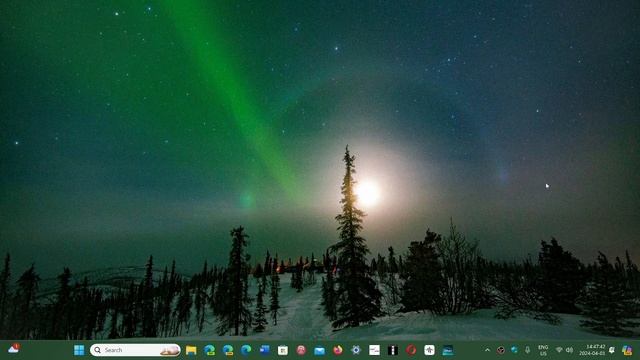Open the volume speaker control
This screenshot has height=360, width=640.
tap(569, 350)
